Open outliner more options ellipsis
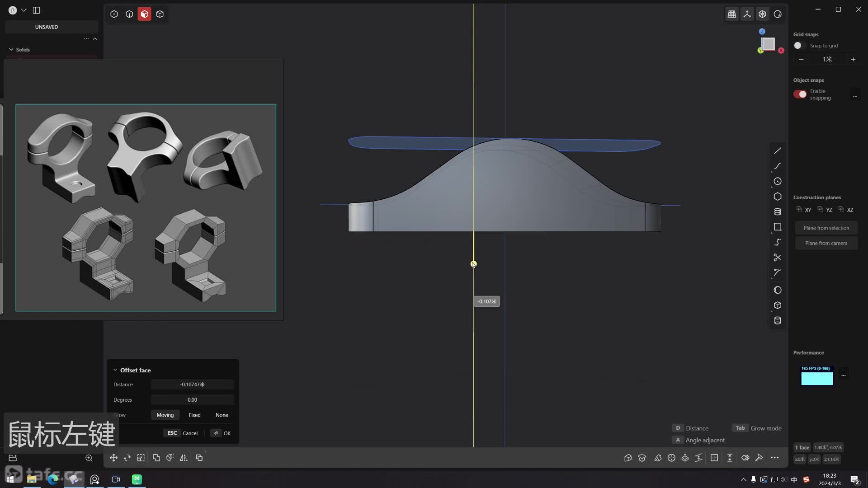868x488 pixels. [86, 39]
